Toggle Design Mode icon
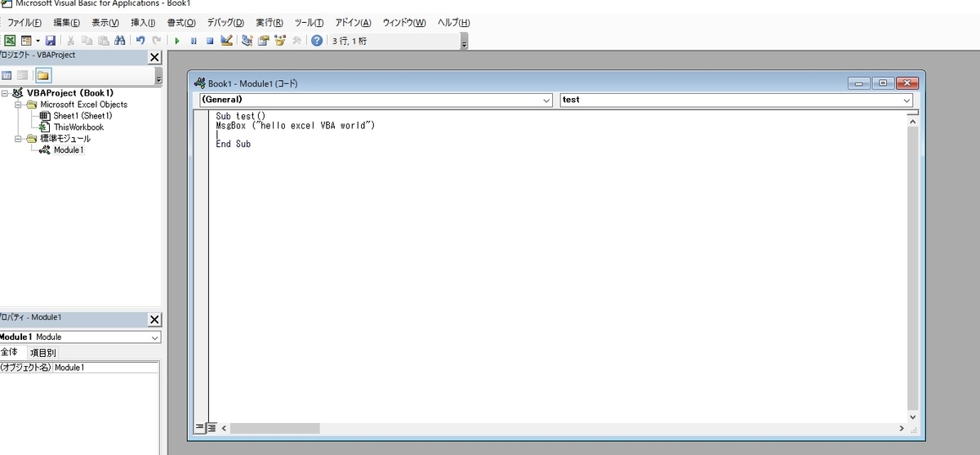This screenshot has width=980, height=455. [x=226, y=40]
